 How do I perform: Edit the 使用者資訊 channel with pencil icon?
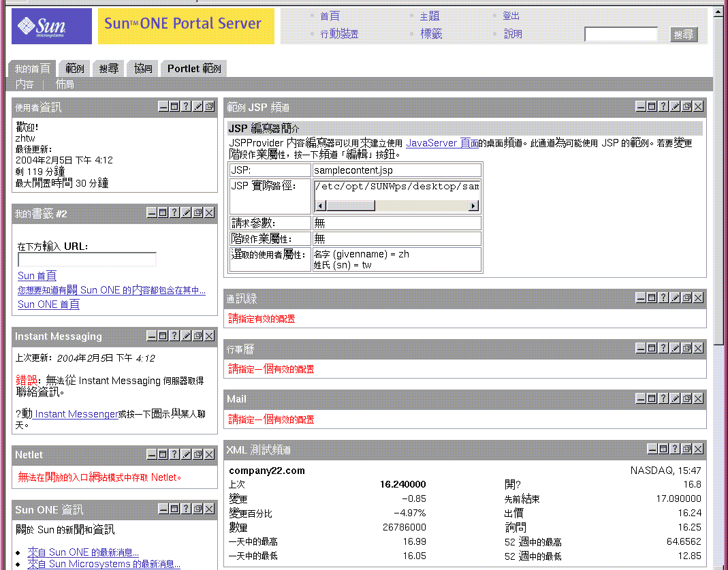(197, 107)
